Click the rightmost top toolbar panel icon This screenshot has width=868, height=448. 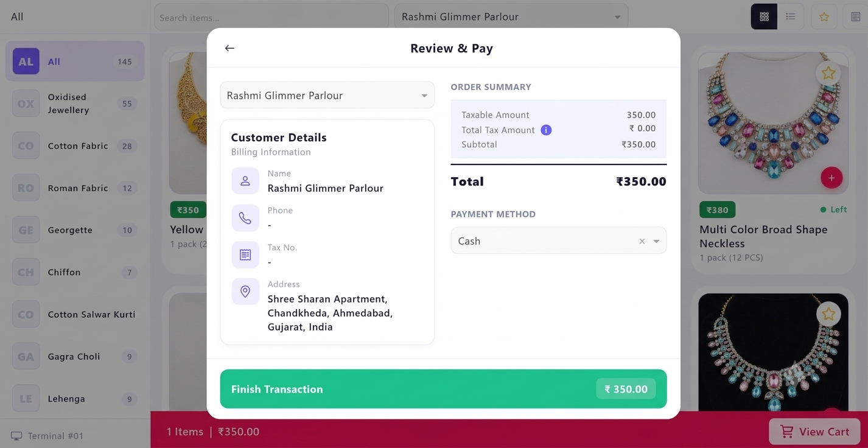[x=855, y=17]
